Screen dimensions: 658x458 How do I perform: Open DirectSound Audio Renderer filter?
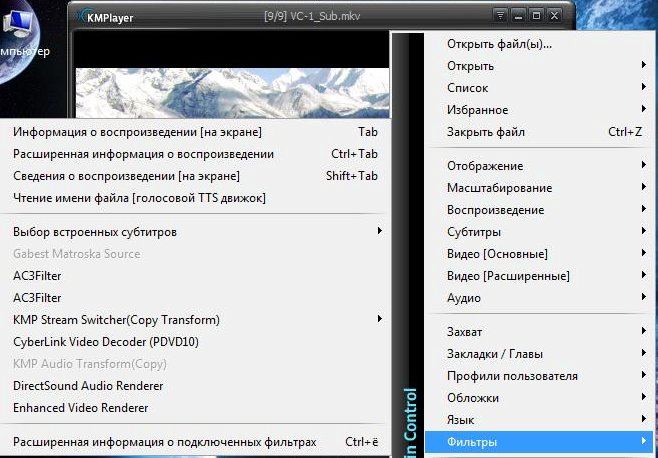click(x=195, y=386)
